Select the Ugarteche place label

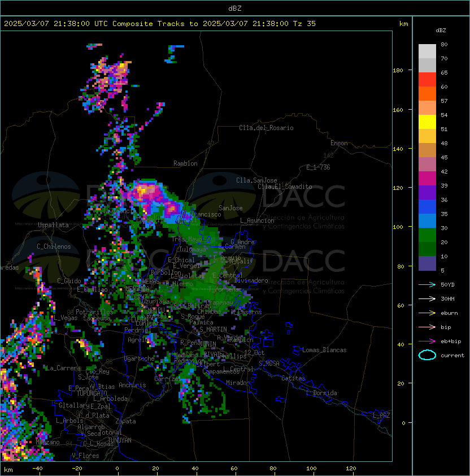click(140, 358)
